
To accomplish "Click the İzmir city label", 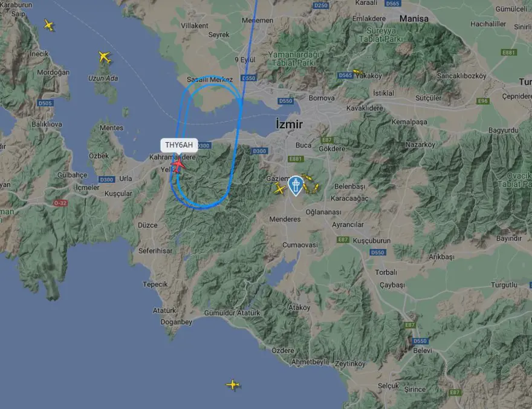I will pos(289,124).
